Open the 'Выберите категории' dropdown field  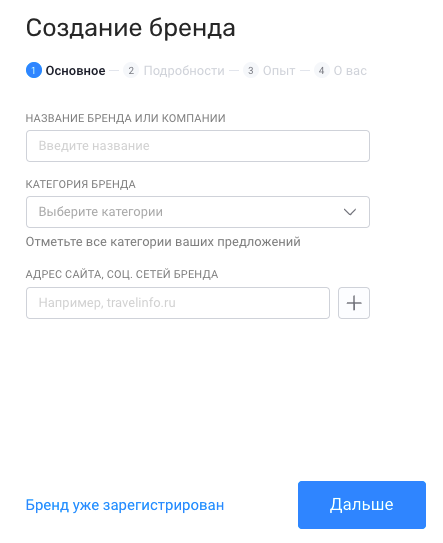point(198,212)
